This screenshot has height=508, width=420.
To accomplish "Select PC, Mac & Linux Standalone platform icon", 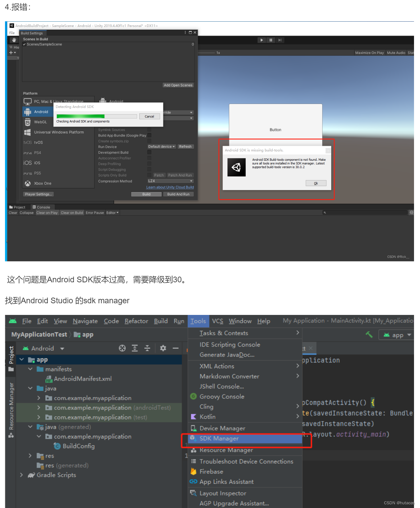I will (x=28, y=102).
